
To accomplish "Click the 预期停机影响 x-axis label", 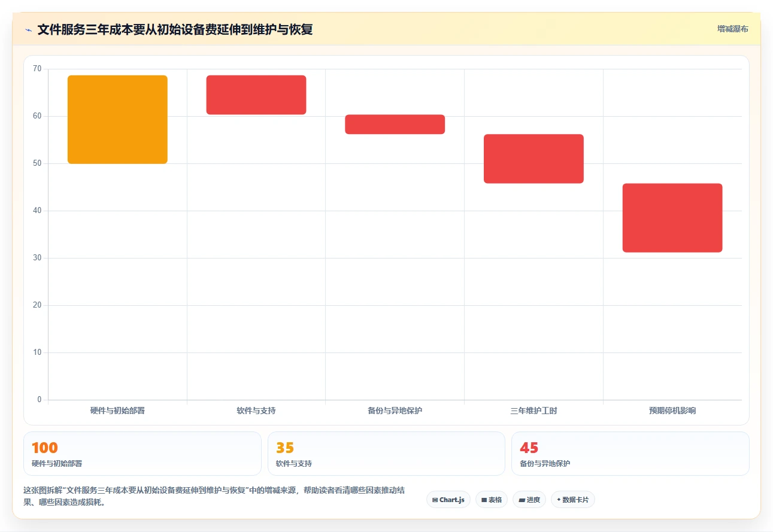I will [672, 411].
